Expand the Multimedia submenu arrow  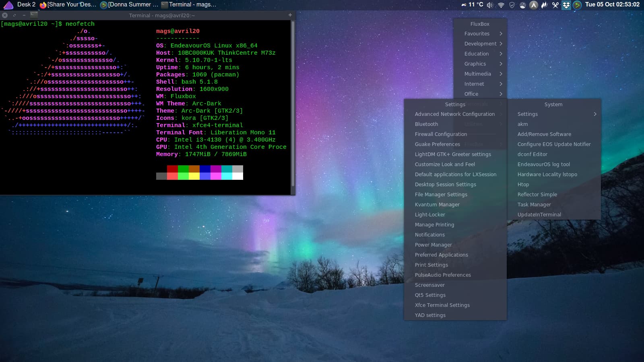[x=501, y=74]
